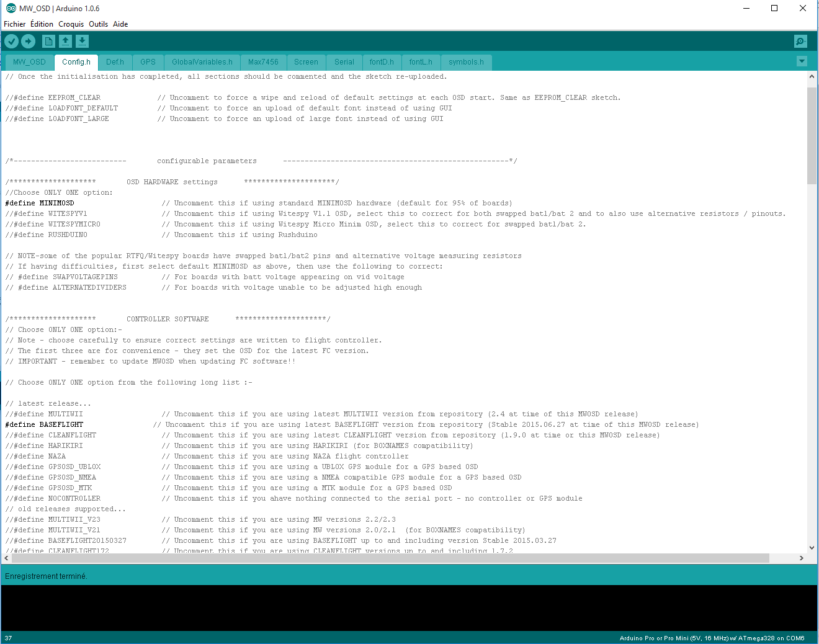
Task: Open the Outils menu
Action: [98, 24]
